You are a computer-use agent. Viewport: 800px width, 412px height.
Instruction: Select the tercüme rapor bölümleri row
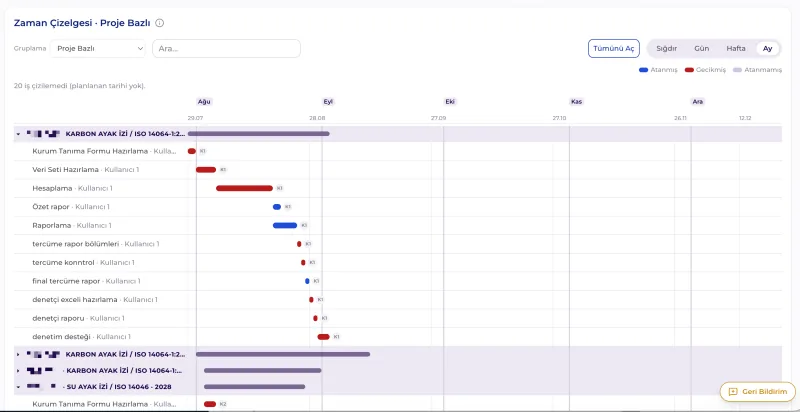(x=397, y=244)
